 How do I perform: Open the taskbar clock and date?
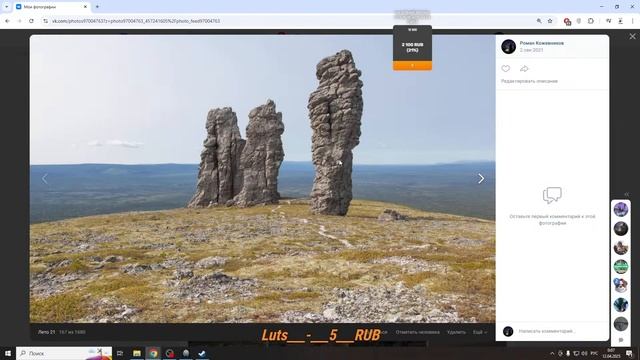pyautogui.click(x=611, y=353)
